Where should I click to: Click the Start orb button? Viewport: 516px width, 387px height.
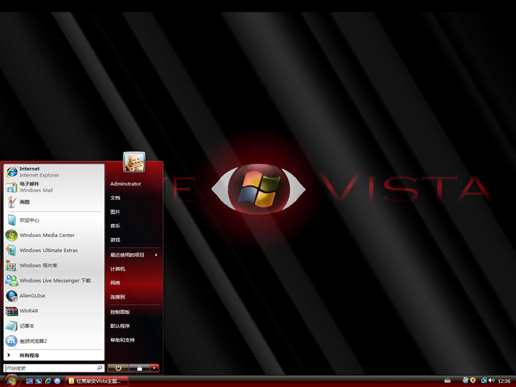point(12,380)
